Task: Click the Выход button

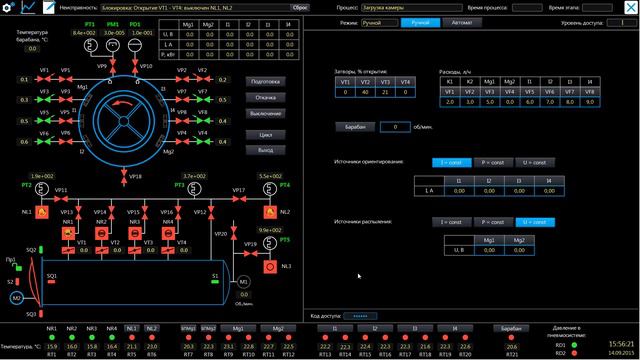Action: pyautogui.click(x=265, y=150)
